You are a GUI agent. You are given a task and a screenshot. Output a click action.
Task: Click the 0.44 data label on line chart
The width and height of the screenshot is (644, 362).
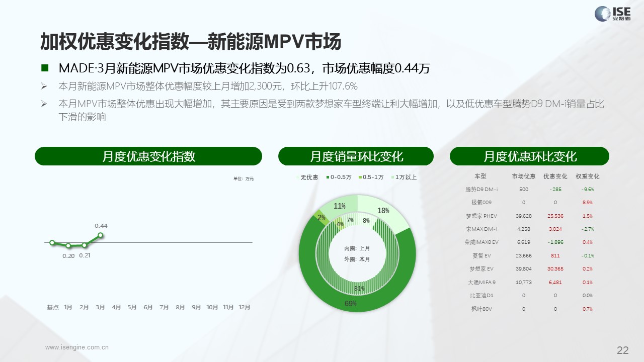(101, 226)
